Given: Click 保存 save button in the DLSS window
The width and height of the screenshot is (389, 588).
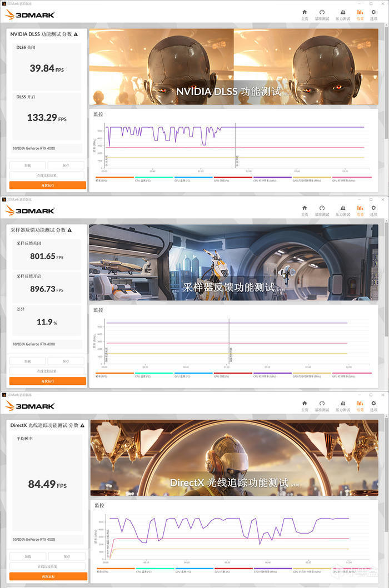Looking at the screenshot, I should (66, 165).
